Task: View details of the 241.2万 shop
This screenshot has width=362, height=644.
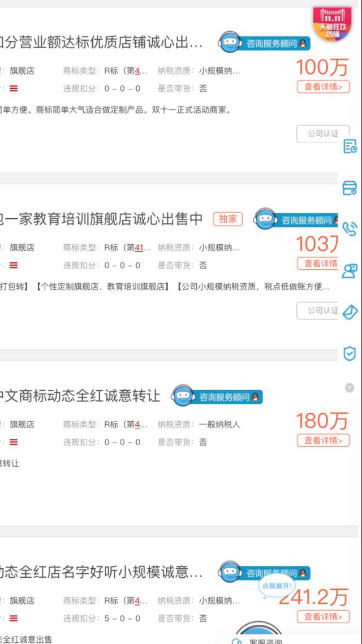Action: pyautogui.click(x=324, y=616)
